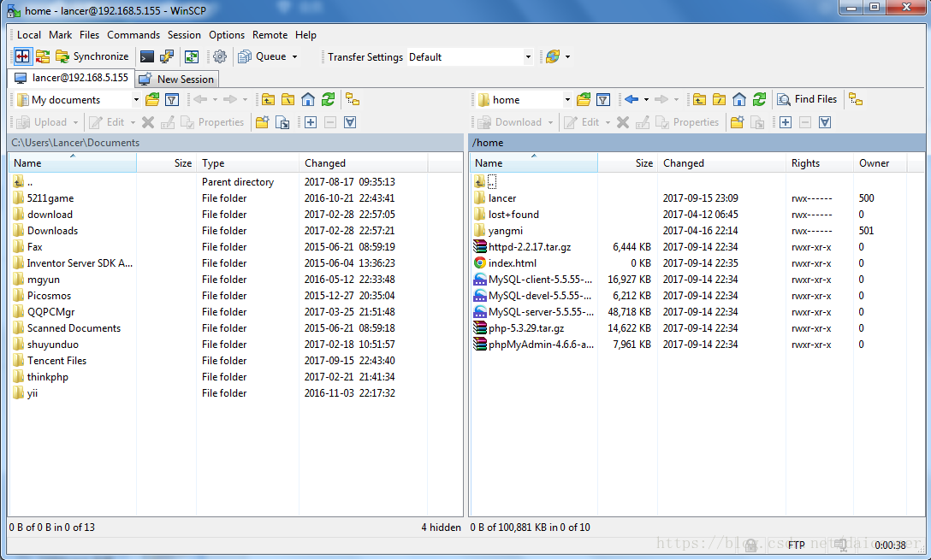Click the globe session icon
Image resolution: width=931 pixels, height=560 pixels.
553,56
